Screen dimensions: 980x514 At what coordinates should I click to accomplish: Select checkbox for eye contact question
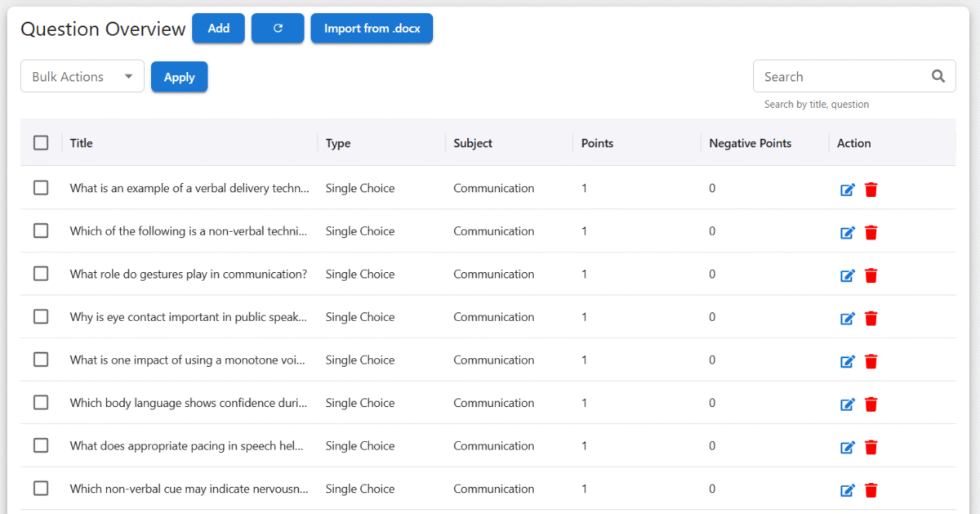click(x=41, y=317)
